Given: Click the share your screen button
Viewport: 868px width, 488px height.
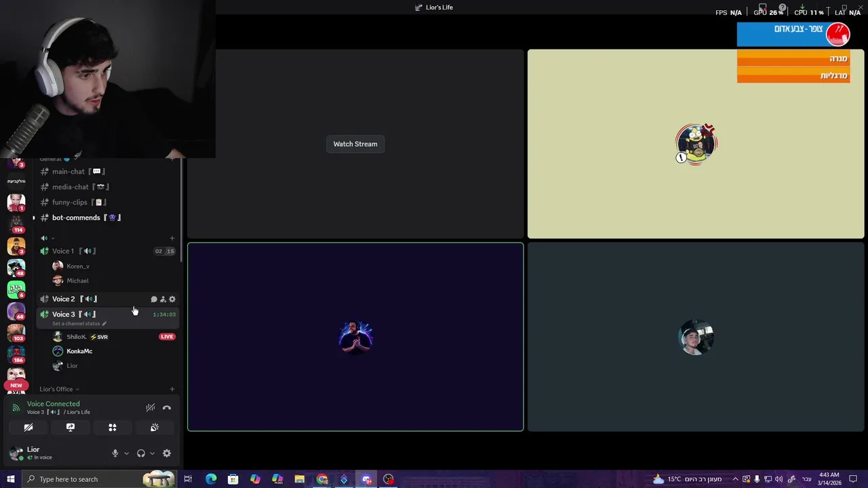Looking at the screenshot, I should tap(71, 428).
